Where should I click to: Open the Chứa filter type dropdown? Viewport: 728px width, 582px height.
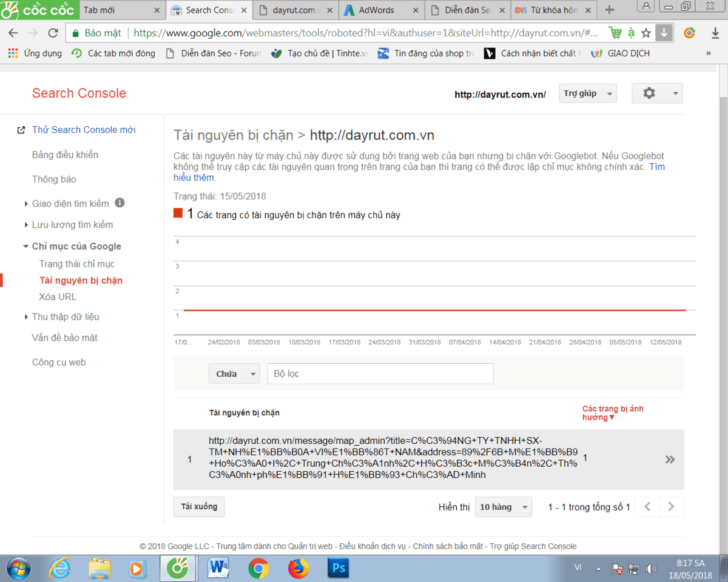point(234,374)
